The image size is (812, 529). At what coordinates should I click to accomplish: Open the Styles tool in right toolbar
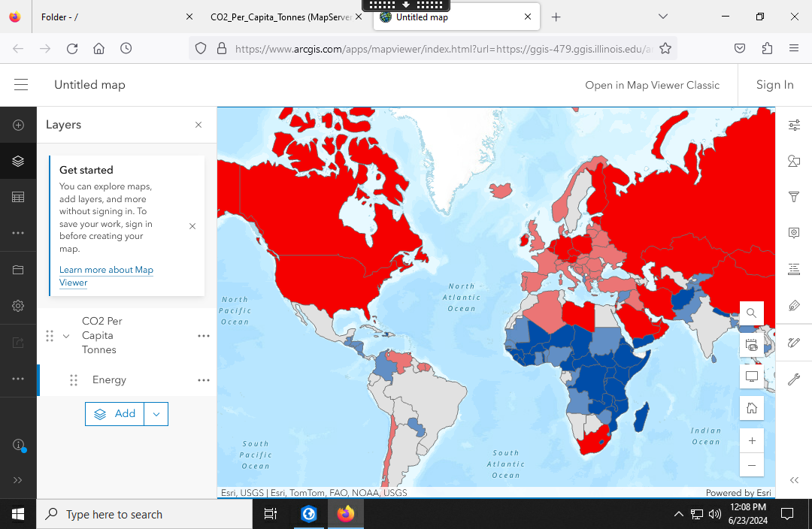(x=793, y=161)
